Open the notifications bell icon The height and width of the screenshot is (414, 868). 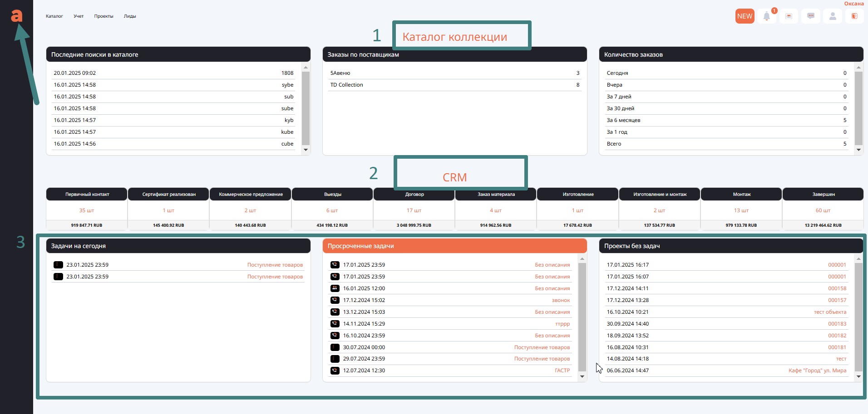pos(767,16)
